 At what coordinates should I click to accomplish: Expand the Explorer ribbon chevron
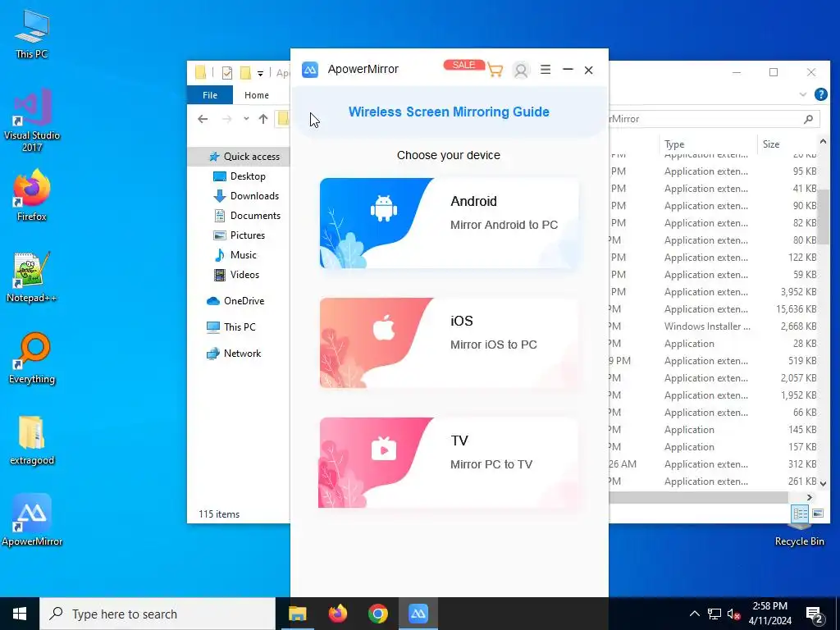[802, 95]
